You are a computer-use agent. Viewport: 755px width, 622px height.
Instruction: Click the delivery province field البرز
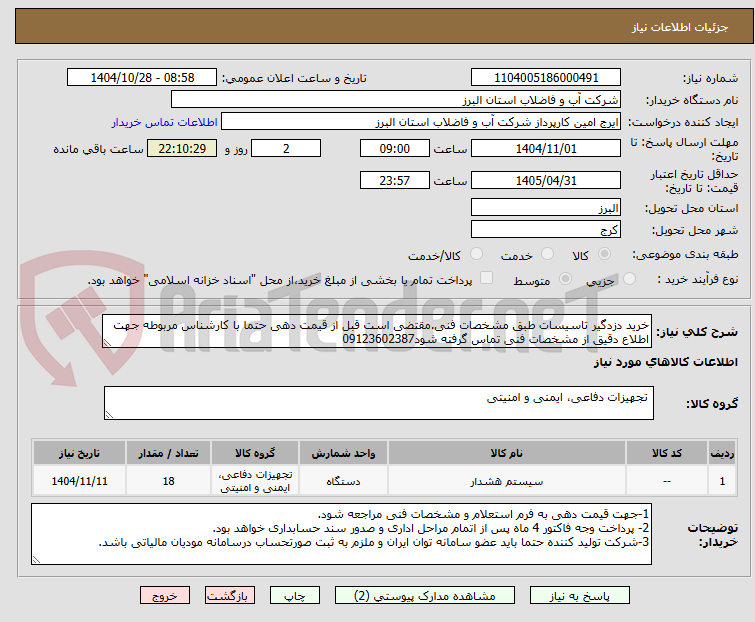pos(546,207)
